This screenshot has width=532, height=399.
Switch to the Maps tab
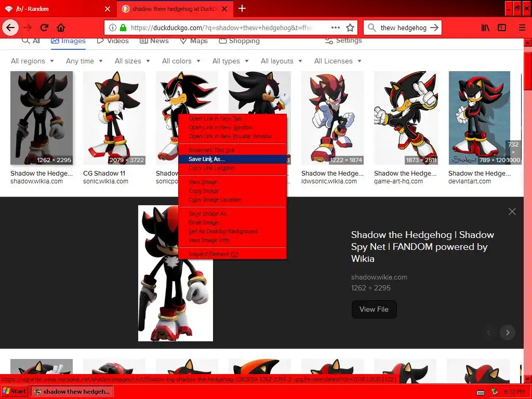[x=194, y=41]
